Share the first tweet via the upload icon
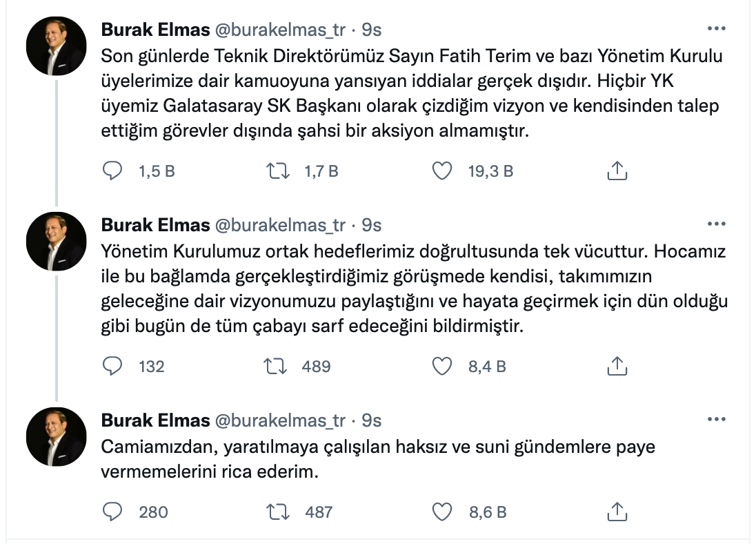 [619, 171]
